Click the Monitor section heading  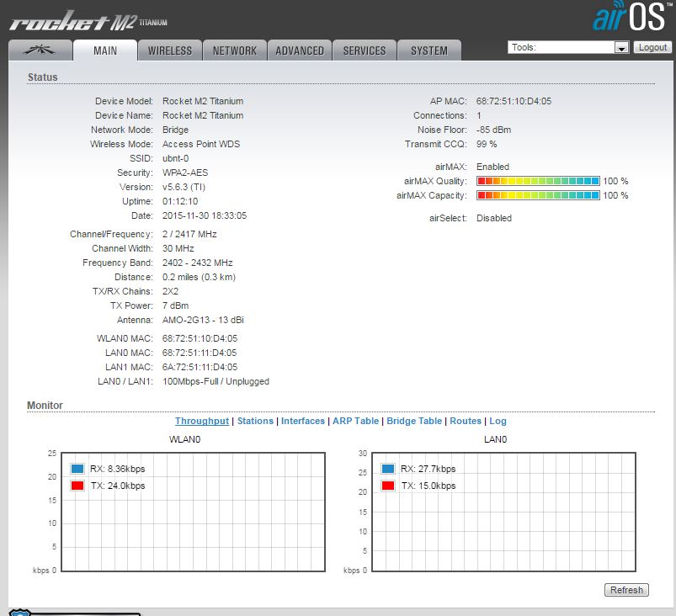tap(45, 406)
